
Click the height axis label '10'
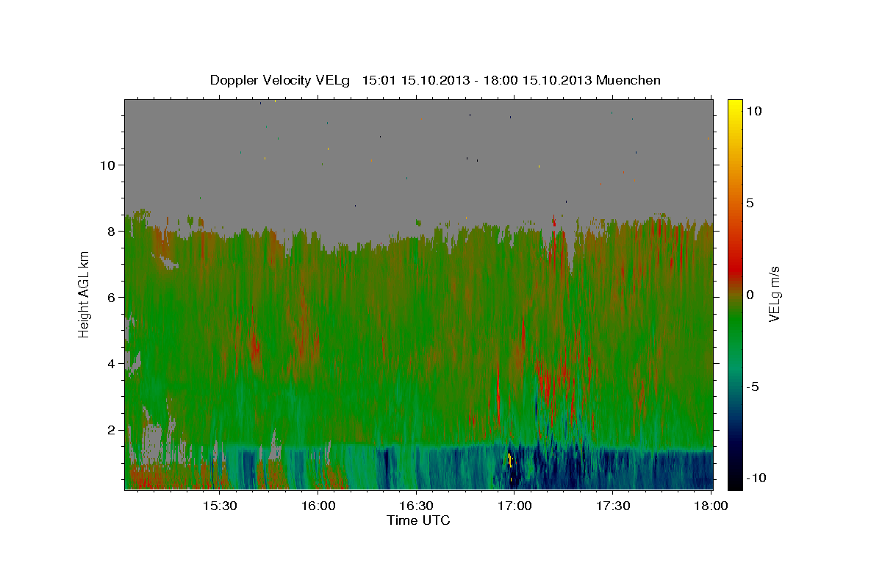click(x=108, y=165)
